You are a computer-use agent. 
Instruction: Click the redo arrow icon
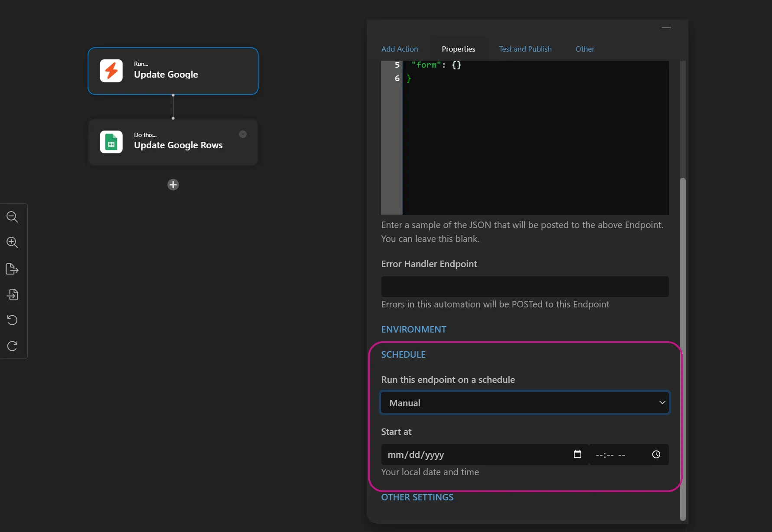pos(12,346)
